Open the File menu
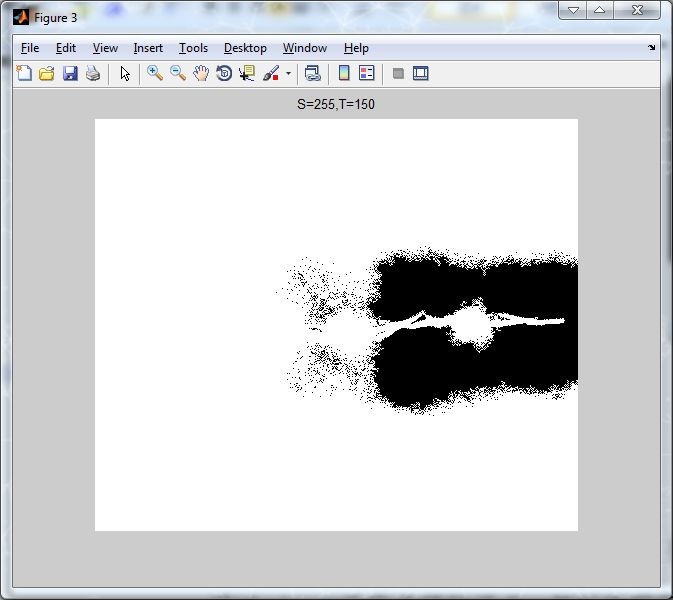The height and width of the screenshot is (600, 673). (x=30, y=48)
